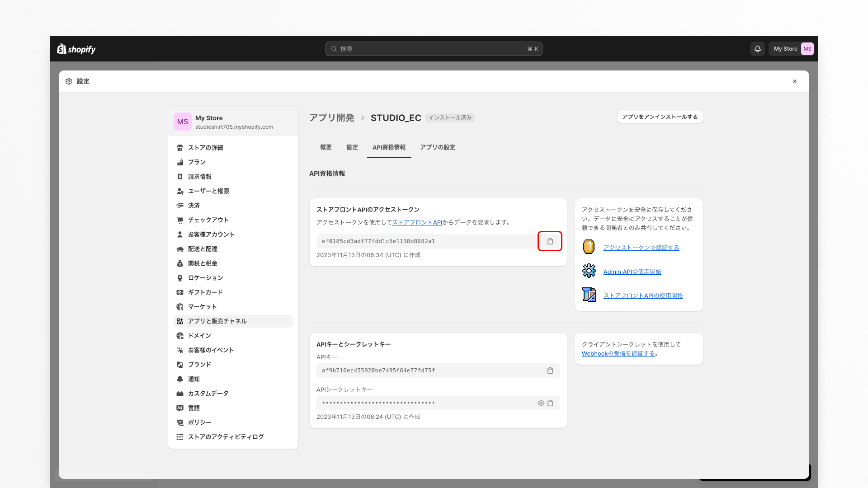Screen dimensions: 868x488
Task: Click the gift card icon
Action: tap(180, 292)
